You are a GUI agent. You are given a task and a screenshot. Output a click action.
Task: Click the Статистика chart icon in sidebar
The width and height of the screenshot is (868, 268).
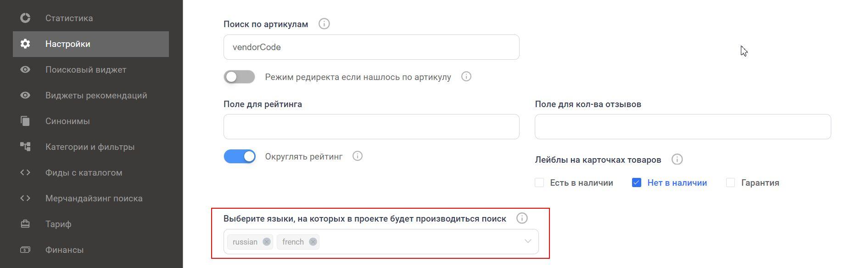coord(25,18)
